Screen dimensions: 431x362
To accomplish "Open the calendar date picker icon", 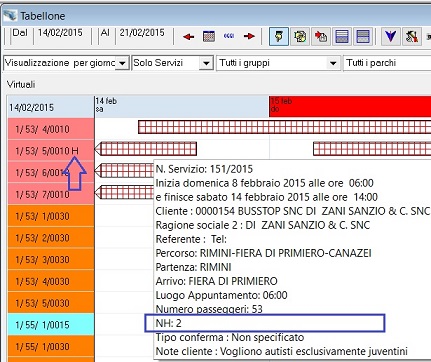I will [x=209, y=36].
